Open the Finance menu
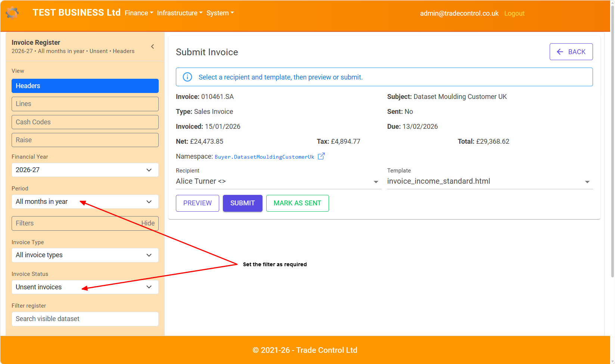The height and width of the screenshot is (364, 615). 139,13
